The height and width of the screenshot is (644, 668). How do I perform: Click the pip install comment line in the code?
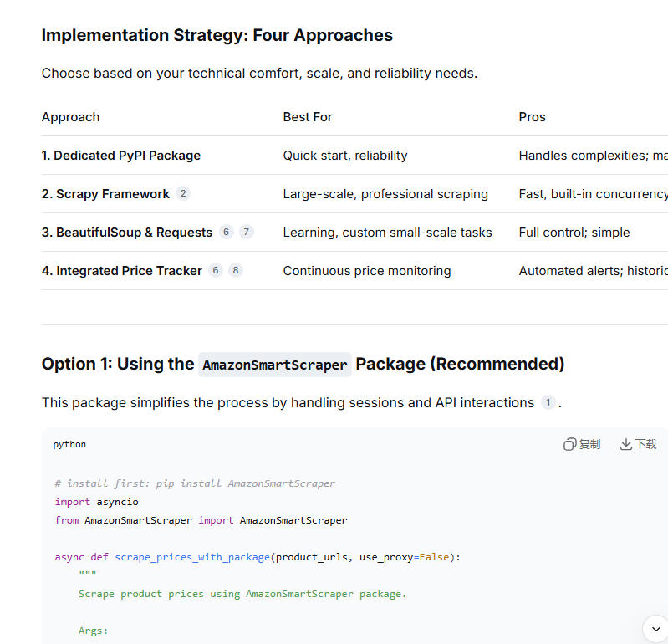point(195,483)
